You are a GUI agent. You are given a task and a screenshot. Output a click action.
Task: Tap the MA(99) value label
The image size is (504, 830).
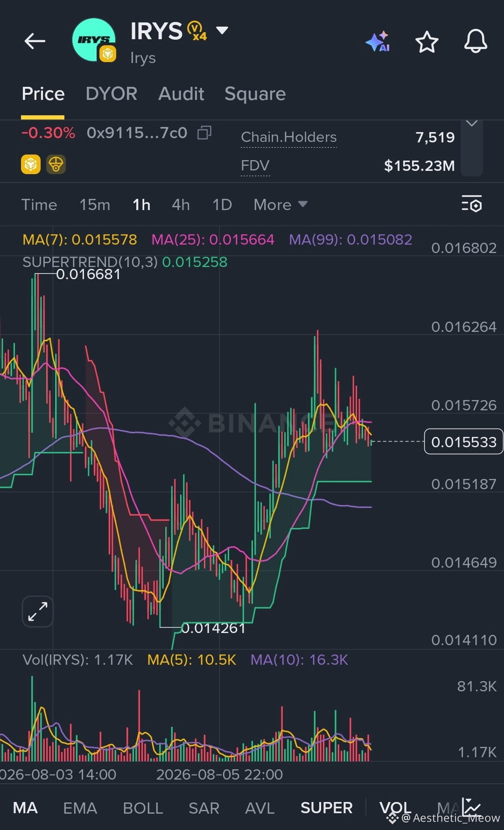coord(350,239)
